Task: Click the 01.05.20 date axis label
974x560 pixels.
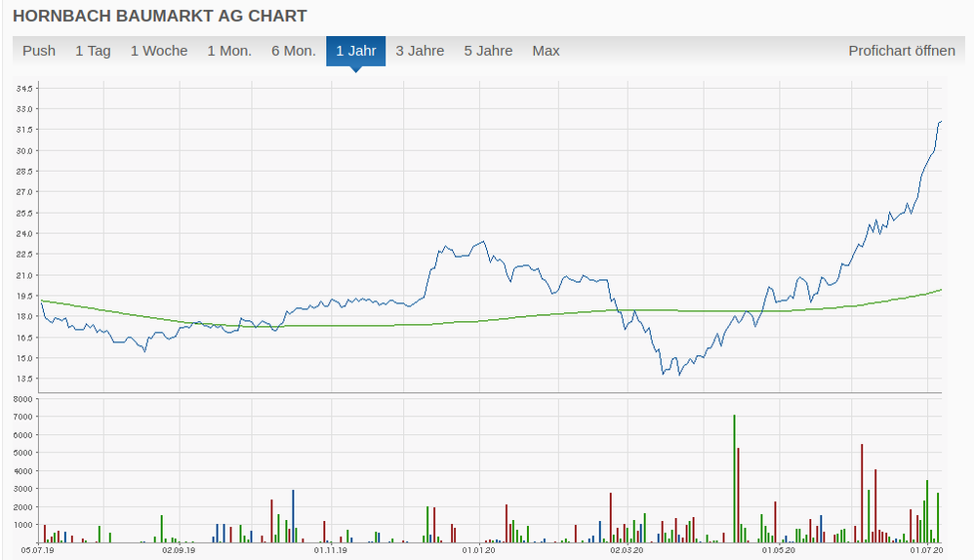Action: 778,551
